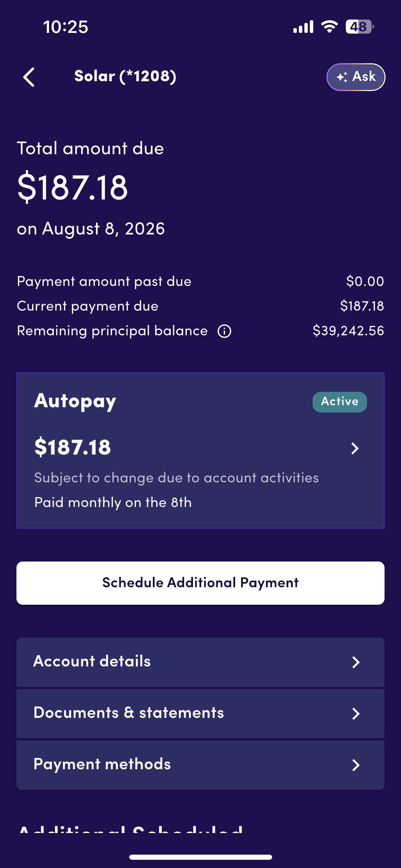
Task: Select the Autopay $187.18 amount
Action: pos(73,447)
